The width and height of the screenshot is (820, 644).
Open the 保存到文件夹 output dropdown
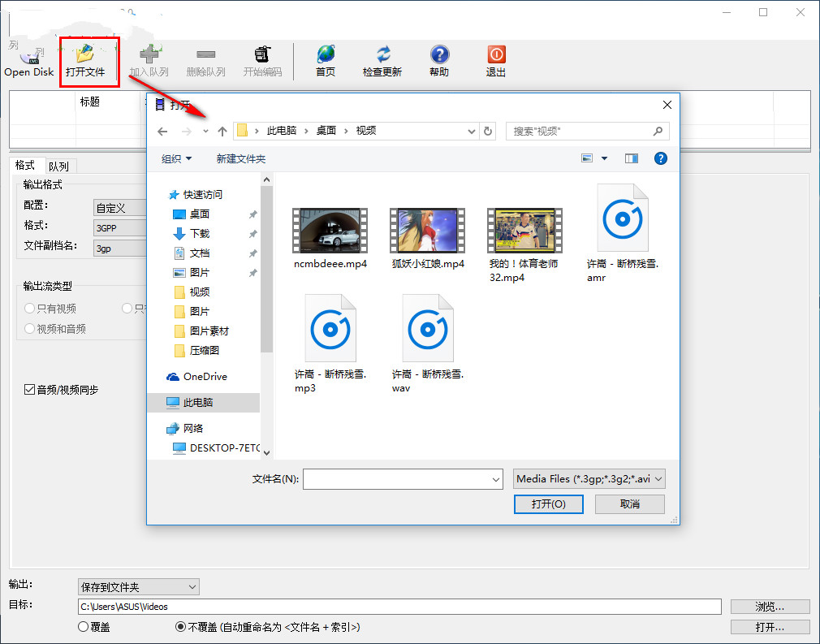(139, 587)
